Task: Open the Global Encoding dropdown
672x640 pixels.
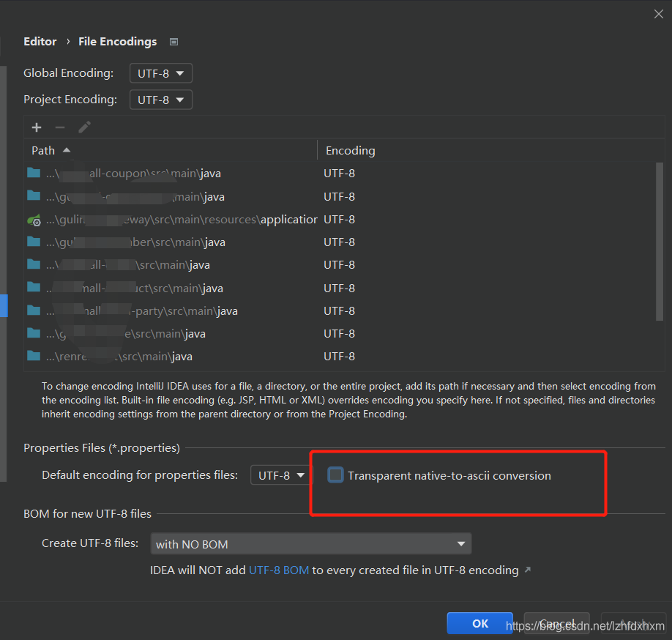Action: pos(160,72)
